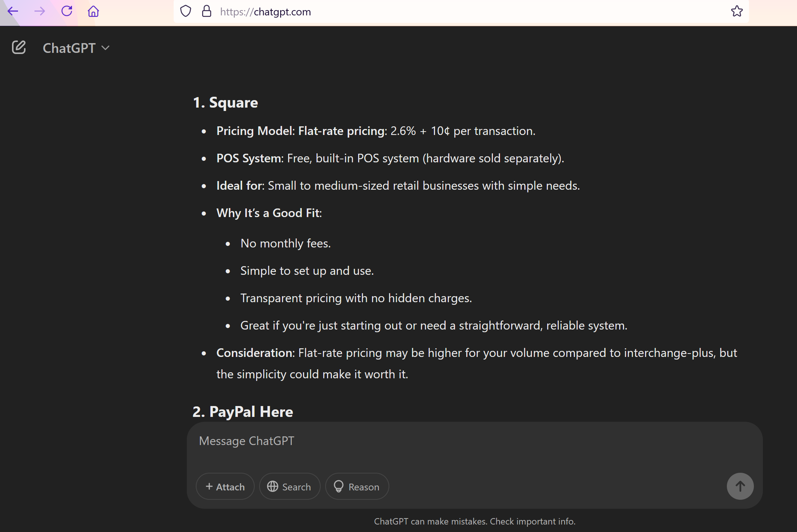Click the shield tracking protection icon
This screenshot has width=797, height=532.
pos(186,11)
